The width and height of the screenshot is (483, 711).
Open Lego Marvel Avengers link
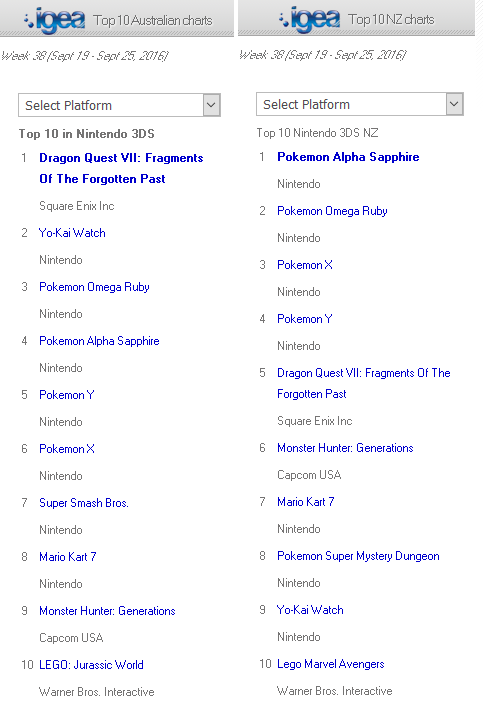[x=331, y=664]
